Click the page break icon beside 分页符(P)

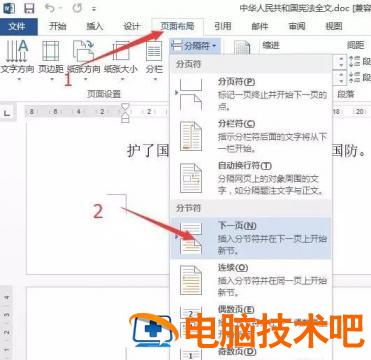[x=191, y=94]
